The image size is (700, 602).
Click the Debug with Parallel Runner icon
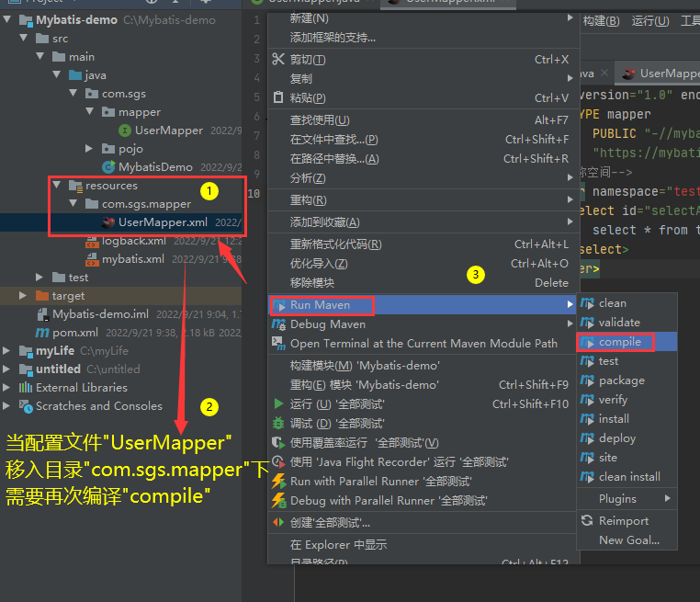[x=278, y=501]
